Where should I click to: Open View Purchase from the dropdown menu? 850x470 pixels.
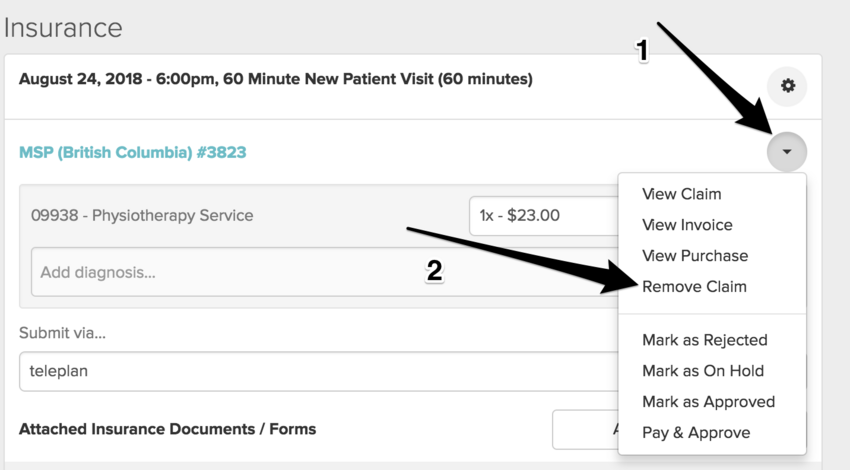click(695, 256)
